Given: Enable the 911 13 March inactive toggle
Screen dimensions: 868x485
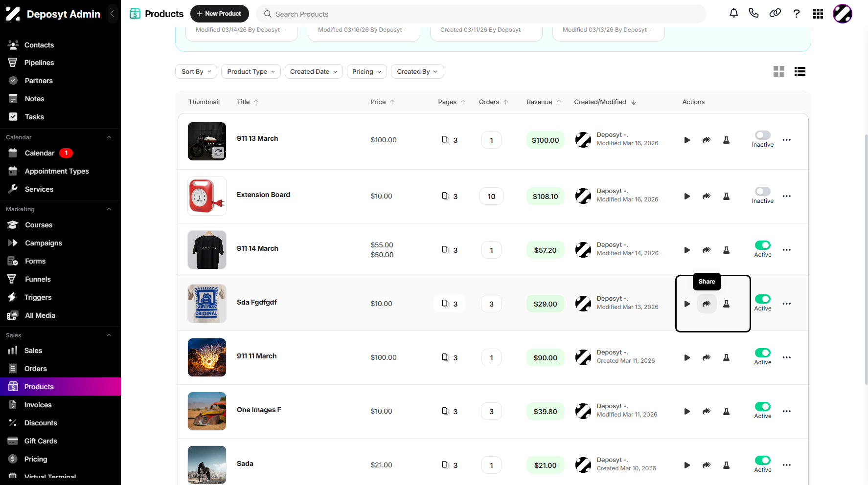Looking at the screenshot, I should [763, 135].
